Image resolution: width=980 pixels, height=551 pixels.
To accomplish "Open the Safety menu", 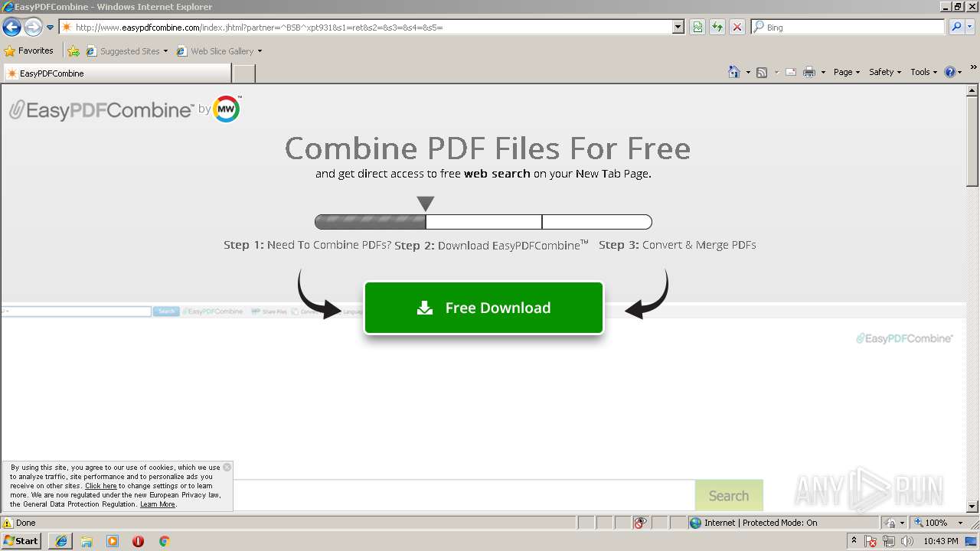I will pos(884,72).
